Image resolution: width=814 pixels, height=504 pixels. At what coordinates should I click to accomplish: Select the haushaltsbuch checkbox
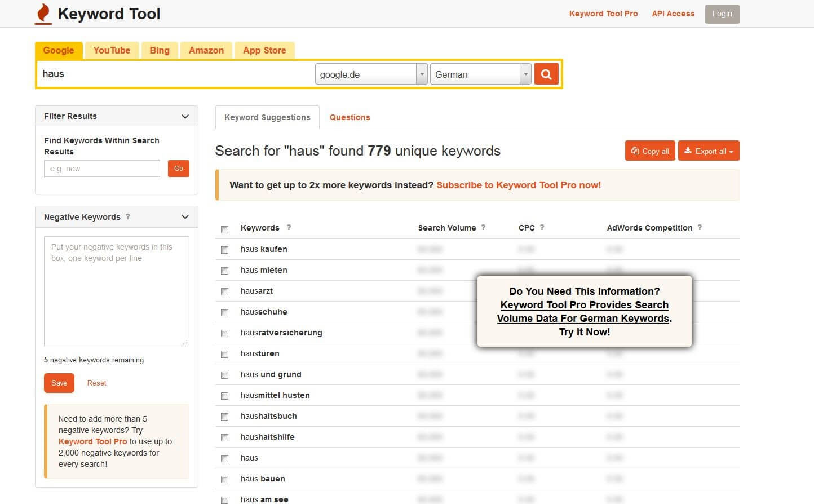pos(224,417)
